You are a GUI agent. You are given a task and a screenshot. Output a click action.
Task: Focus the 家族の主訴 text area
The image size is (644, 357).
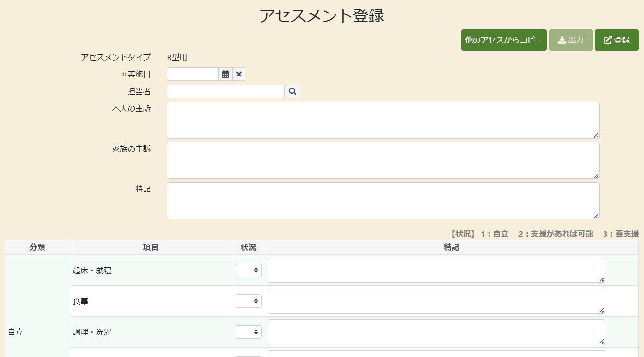click(x=383, y=160)
